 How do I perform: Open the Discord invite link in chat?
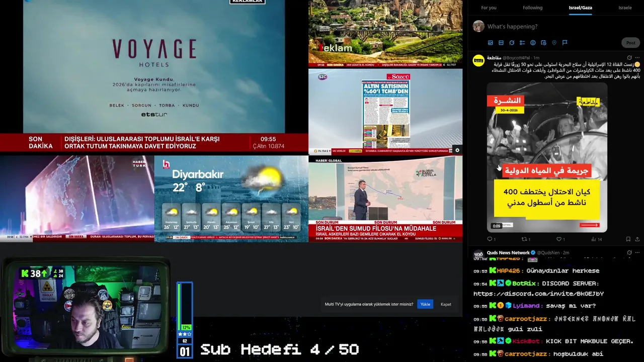pos(538,294)
